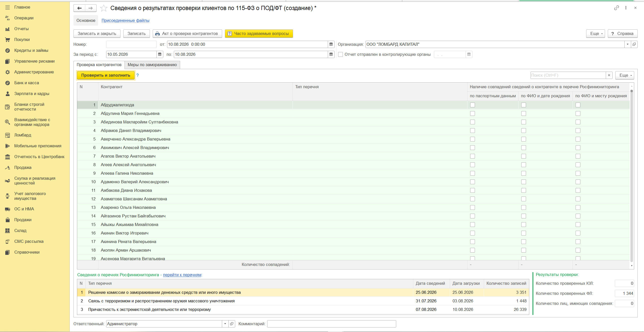Open Отчеты chart icon
The width and height of the screenshot is (644, 332).
[x=8, y=29]
